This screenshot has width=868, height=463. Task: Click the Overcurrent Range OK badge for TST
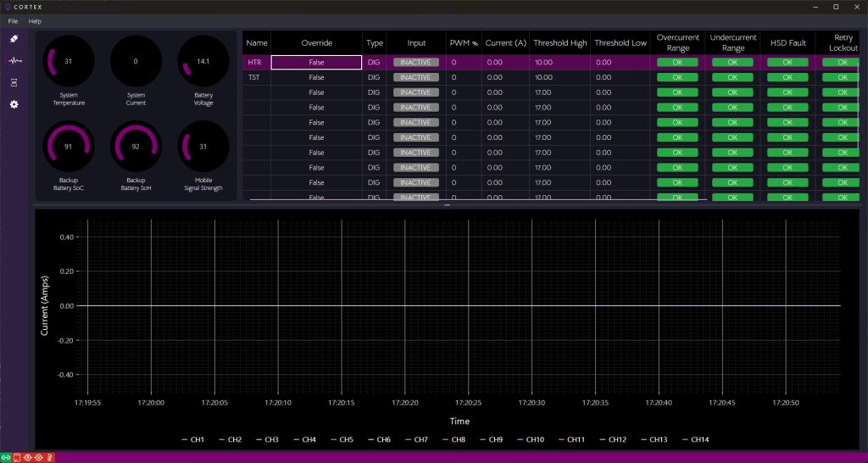(676, 77)
